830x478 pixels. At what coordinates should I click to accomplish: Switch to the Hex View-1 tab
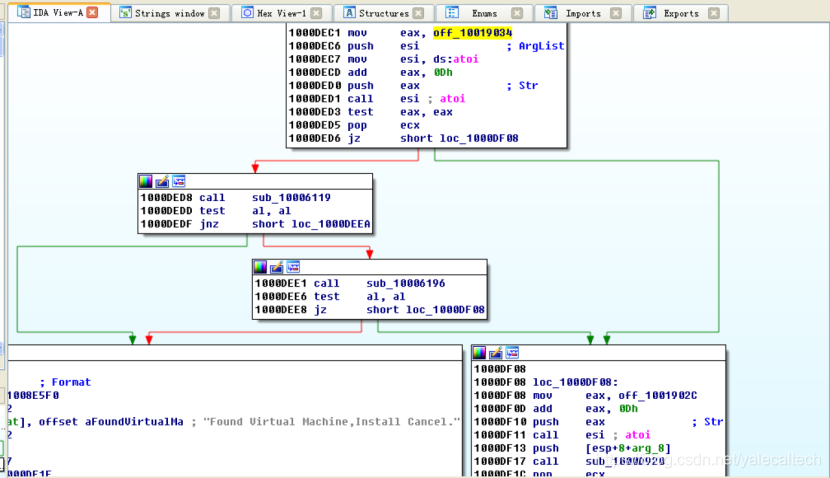[282, 13]
